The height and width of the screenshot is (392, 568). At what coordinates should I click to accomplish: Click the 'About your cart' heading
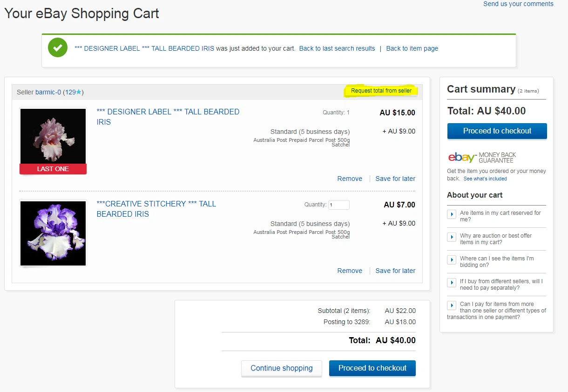coord(474,195)
